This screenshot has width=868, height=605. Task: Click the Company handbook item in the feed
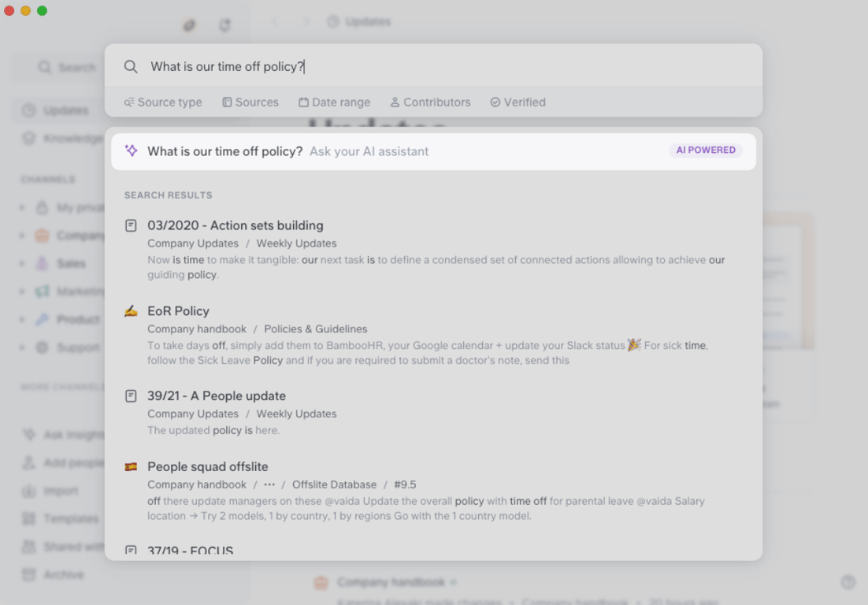coord(391,581)
